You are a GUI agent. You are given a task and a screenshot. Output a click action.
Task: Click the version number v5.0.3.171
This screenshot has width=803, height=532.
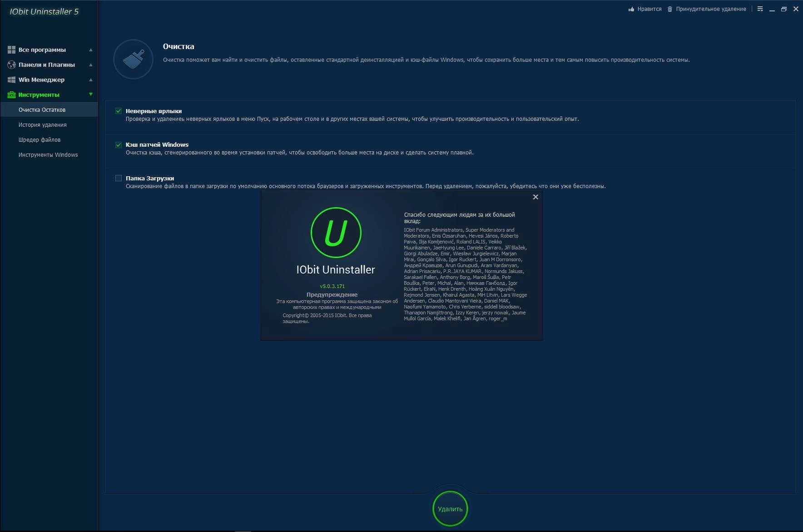pyautogui.click(x=332, y=286)
